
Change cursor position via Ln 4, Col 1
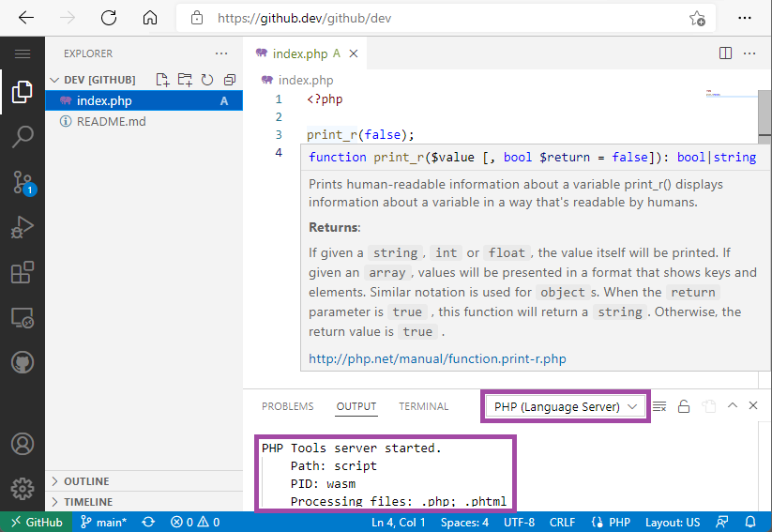(x=399, y=522)
